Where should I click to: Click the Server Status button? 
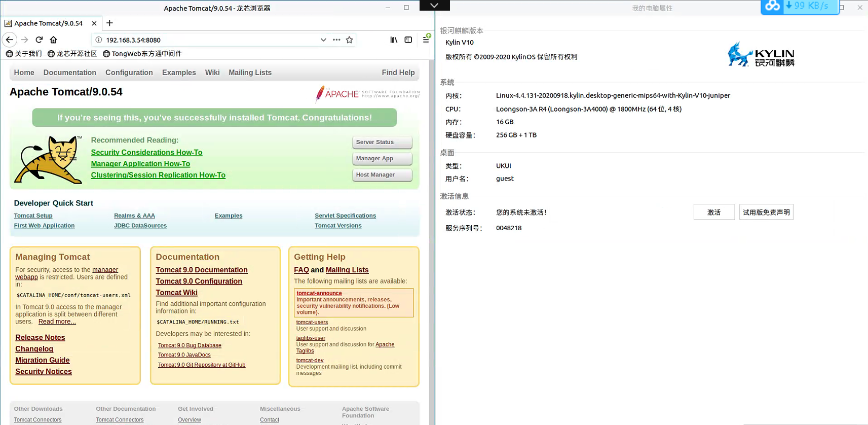click(382, 143)
